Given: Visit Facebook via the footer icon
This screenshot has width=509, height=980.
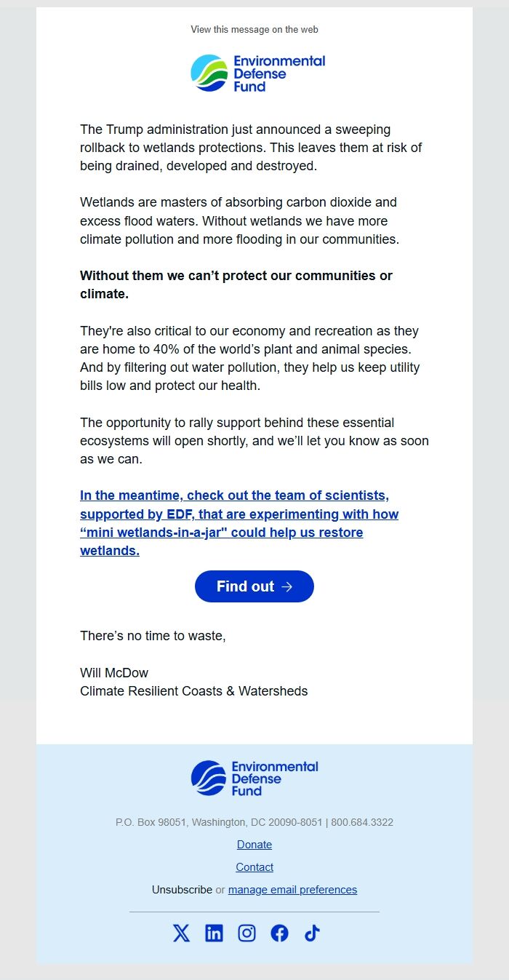Looking at the screenshot, I should point(279,933).
